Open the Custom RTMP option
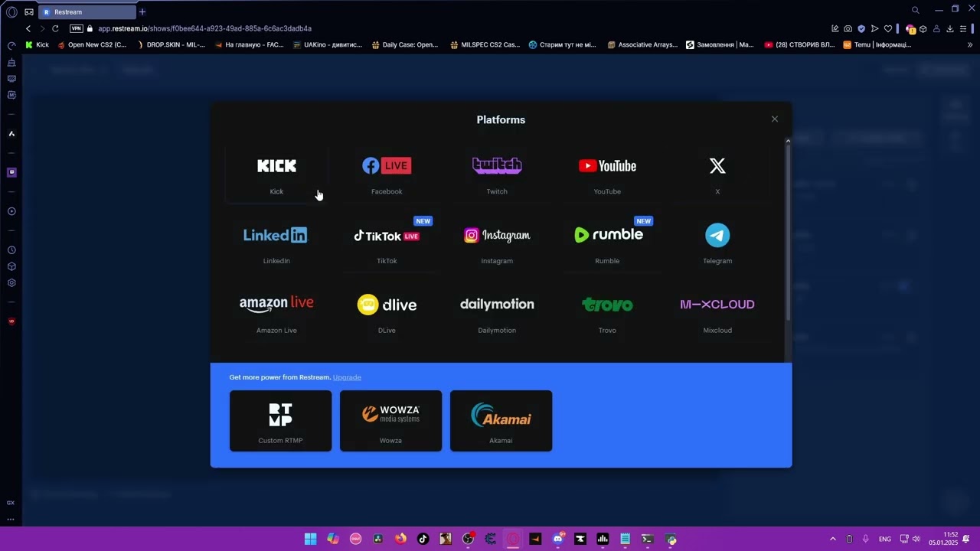Image resolution: width=980 pixels, height=551 pixels. [281, 421]
